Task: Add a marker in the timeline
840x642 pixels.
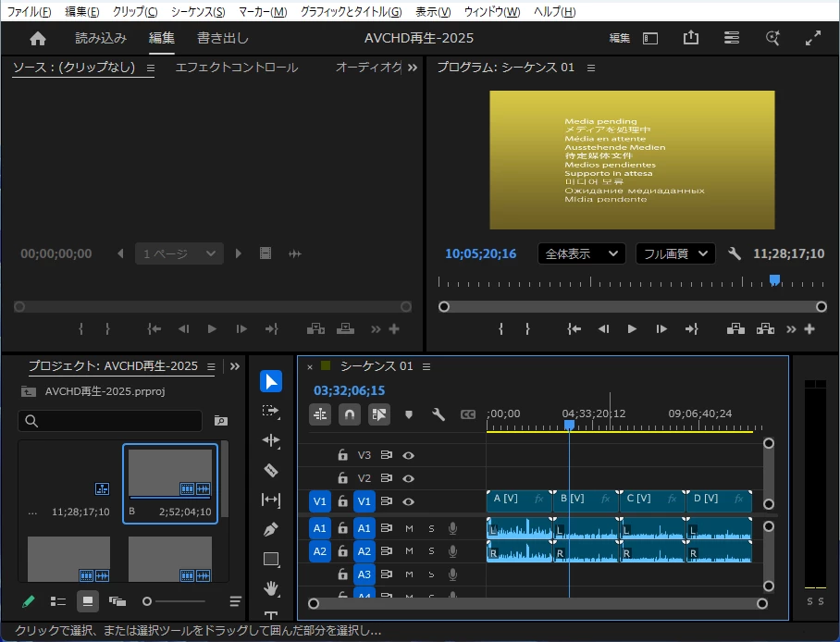Action: (409, 414)
